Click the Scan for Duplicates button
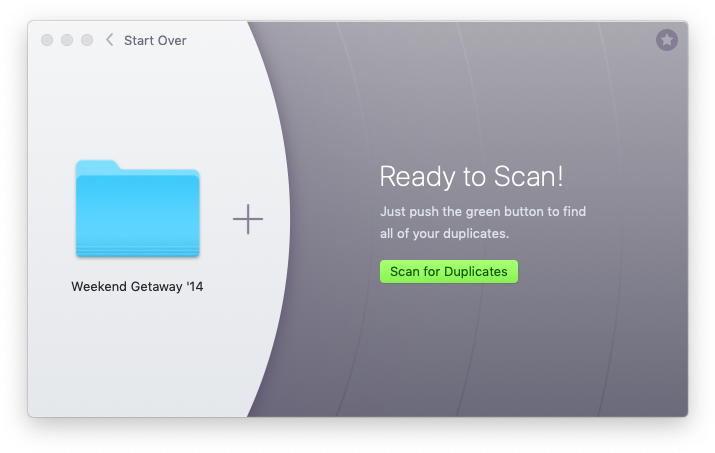This screenshot has width=715, height=453. click(449, 271)
